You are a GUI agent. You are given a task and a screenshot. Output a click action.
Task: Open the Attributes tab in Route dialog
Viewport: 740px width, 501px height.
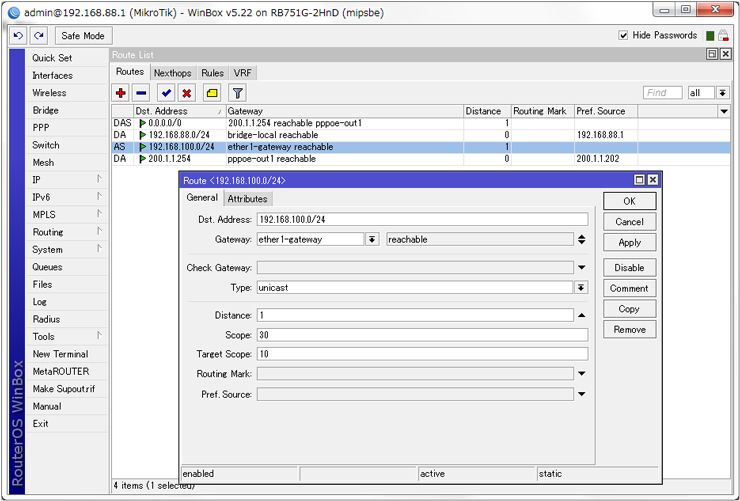point(247,199)
